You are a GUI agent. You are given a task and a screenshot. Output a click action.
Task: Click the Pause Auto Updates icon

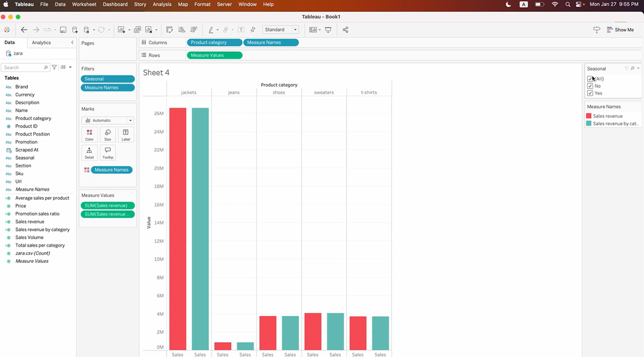point(86,30)
